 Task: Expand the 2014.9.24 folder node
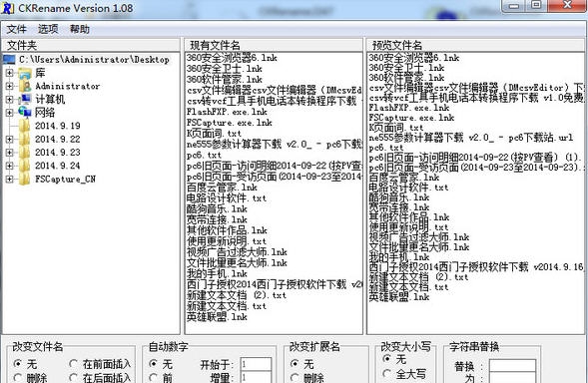(9, 166)
